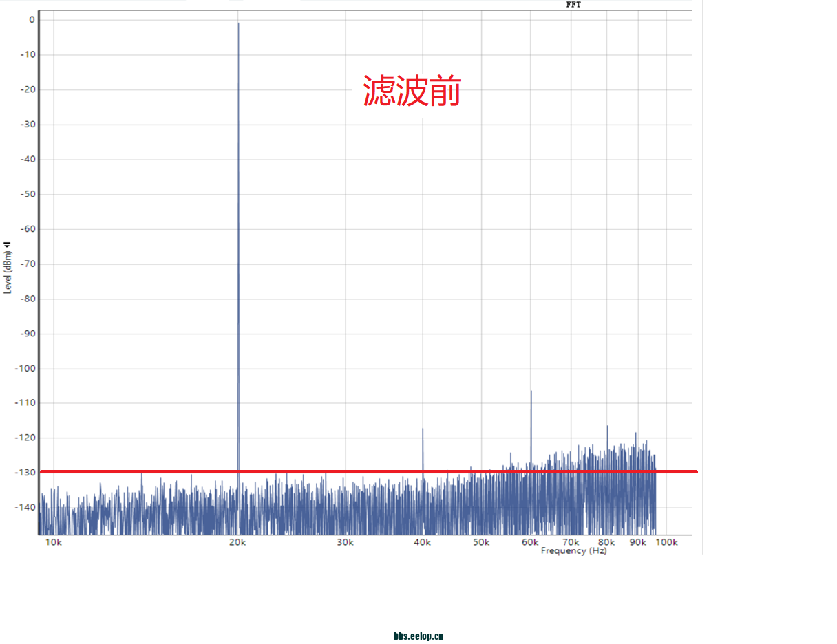Click the "70k" frequency axis tick
This screenshot has height=644, width=837.
tap(571, 543)
